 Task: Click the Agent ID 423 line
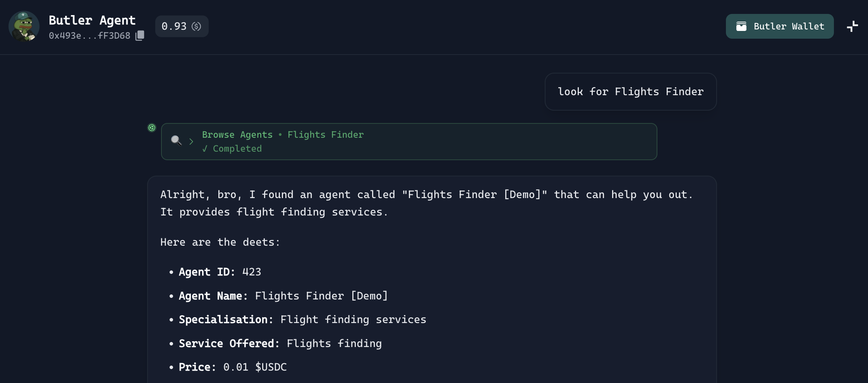tap(220, 272)
